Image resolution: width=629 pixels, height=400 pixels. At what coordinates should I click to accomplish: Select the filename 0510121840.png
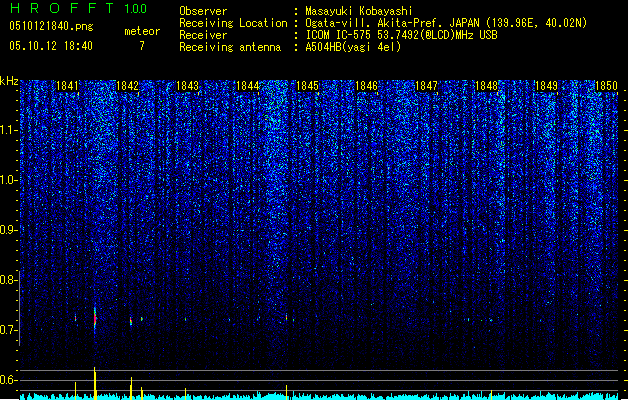pos(51,26)
